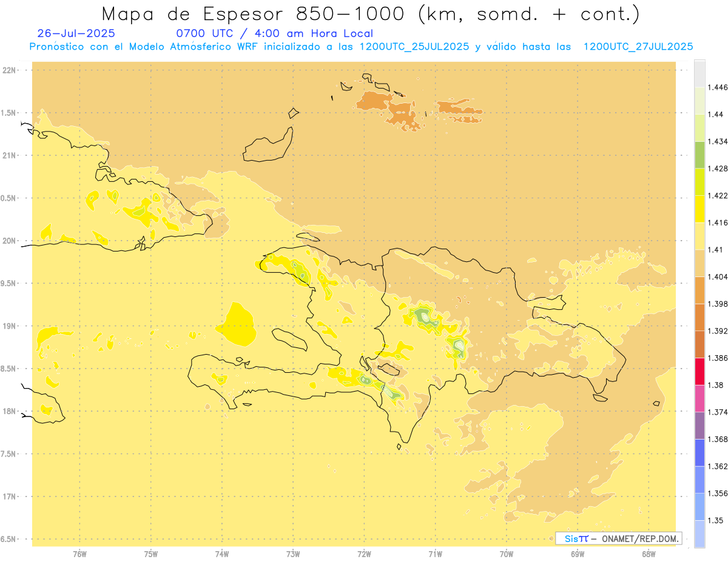Click the '75W' longitude label
728x562 pixels.
pyautogui.click(x=151, y=554)
